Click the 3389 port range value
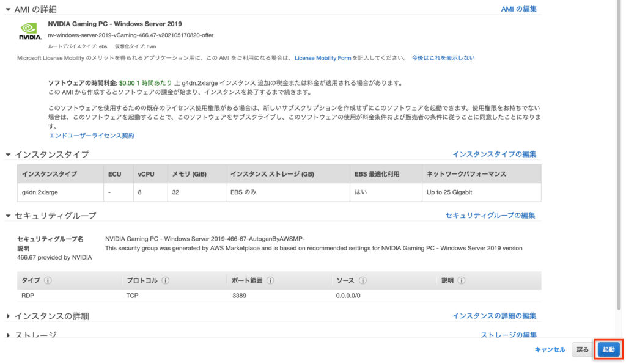The image size is (626, 364). point(239,296)
